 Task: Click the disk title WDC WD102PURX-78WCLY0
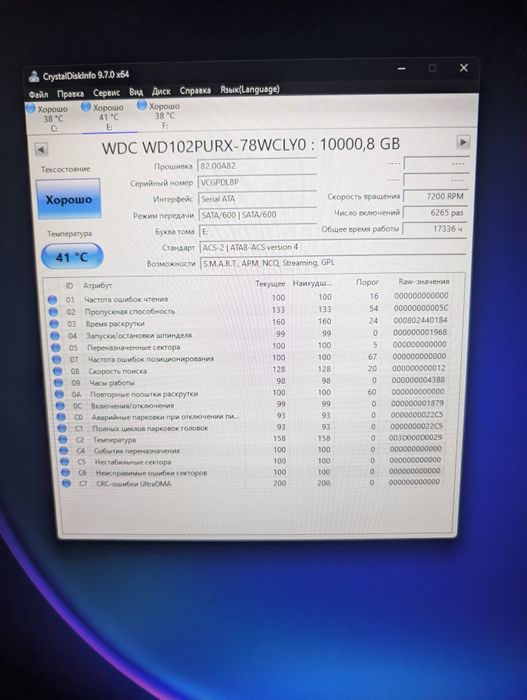coord(205,147)
